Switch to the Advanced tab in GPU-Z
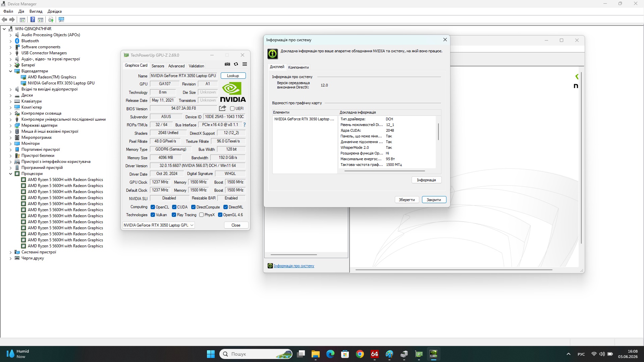644x362 pixels. coord(176,66)
